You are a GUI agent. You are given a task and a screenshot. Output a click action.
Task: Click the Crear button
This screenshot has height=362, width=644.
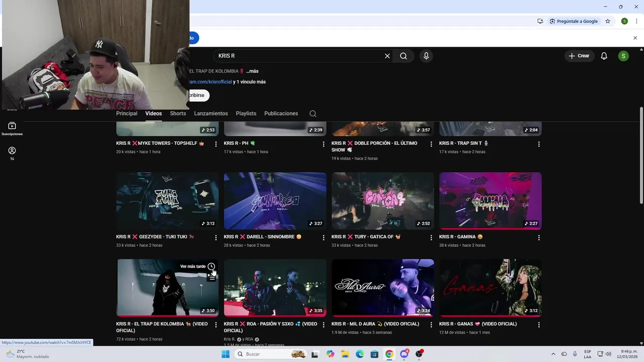tap(579, 56)
